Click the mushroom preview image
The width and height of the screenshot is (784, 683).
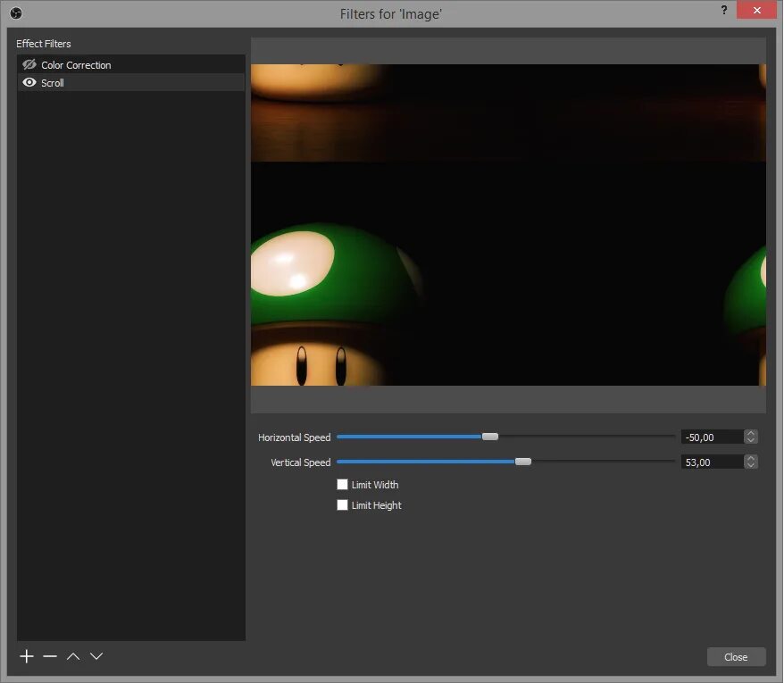508,224
